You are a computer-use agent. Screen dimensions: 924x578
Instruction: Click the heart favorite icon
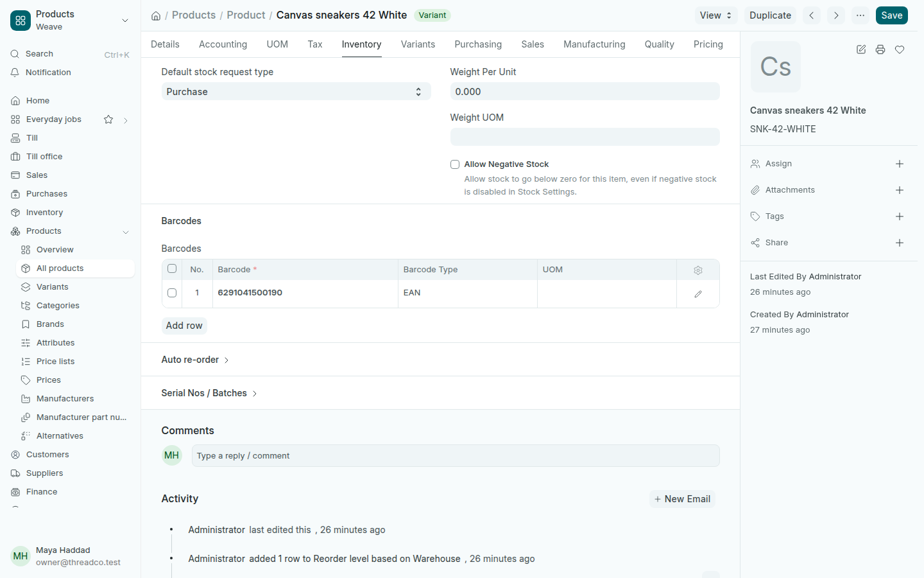click(x=900, y=49)
